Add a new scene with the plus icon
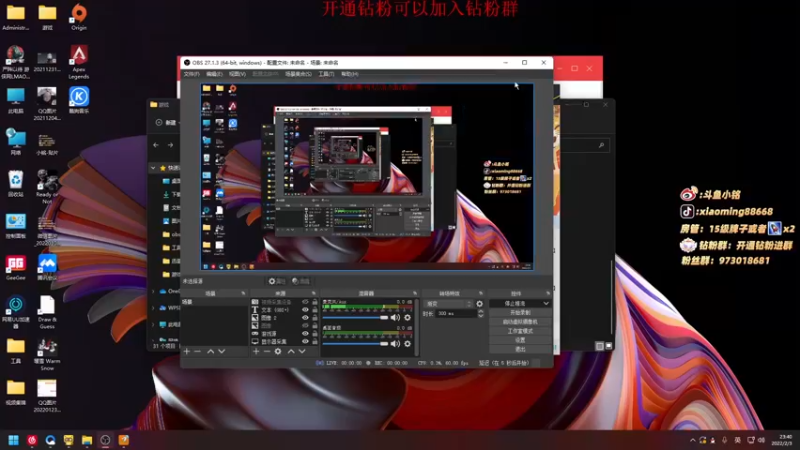Screen dimensions: 800x450 tap(187, 351)
